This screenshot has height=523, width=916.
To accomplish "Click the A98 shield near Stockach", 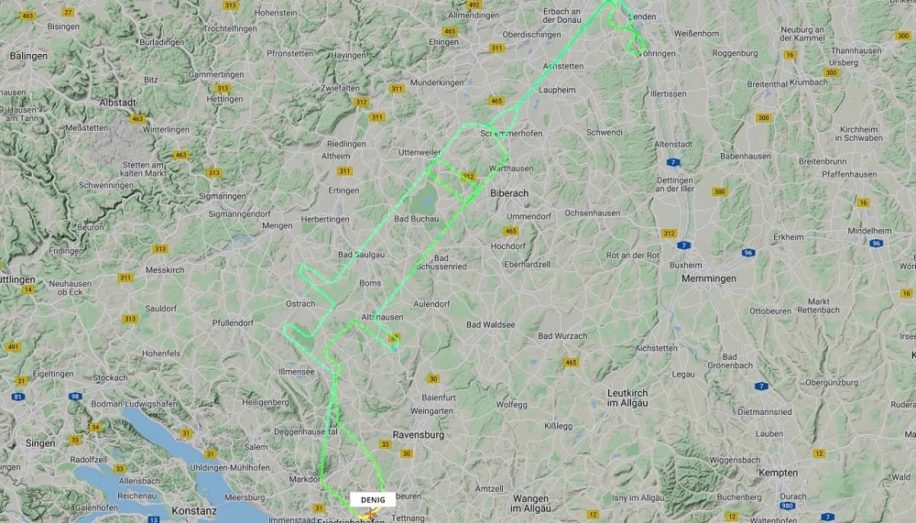I will tap(75, 396).
